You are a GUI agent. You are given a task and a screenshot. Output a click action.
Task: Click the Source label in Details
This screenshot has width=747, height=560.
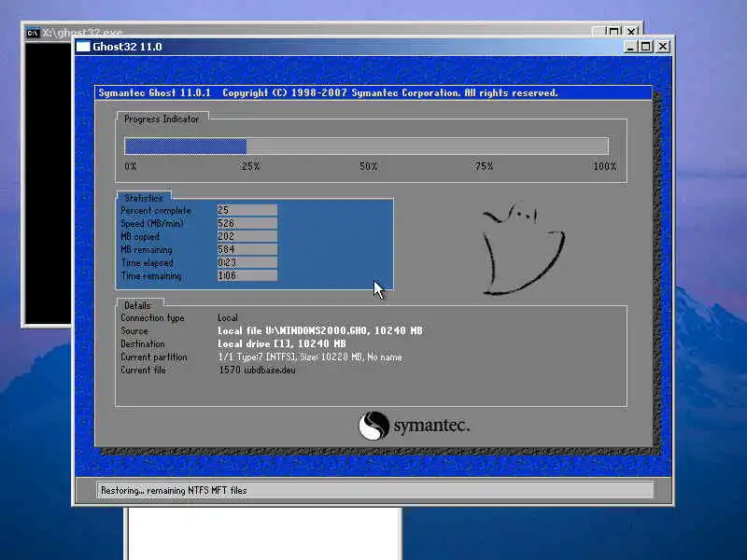[x=134, y=330]
